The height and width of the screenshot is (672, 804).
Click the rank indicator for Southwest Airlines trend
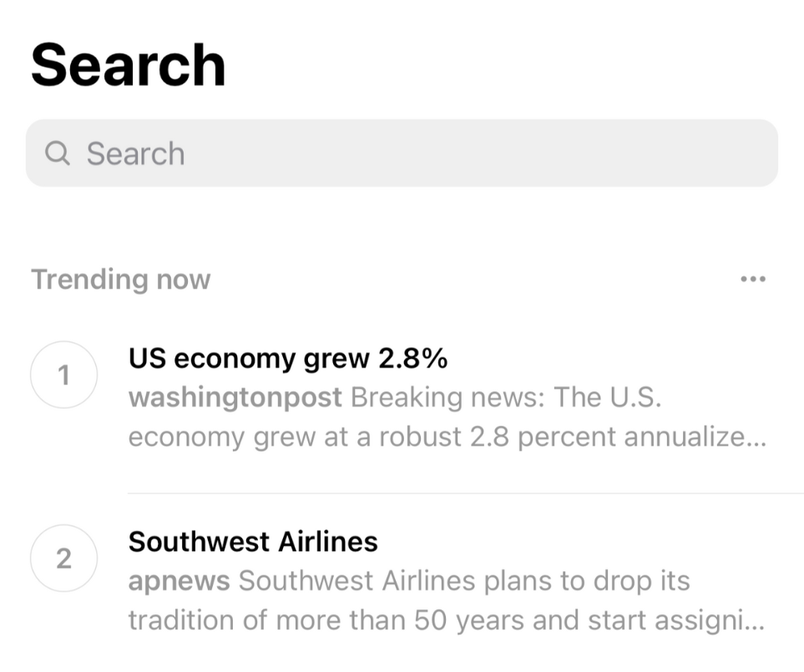pyautogui.click(x=63, y=559)
